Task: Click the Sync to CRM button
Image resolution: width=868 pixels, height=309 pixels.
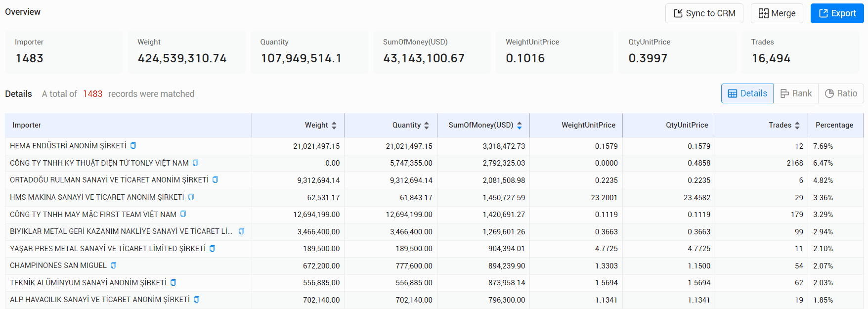Action: click(704, 13)
